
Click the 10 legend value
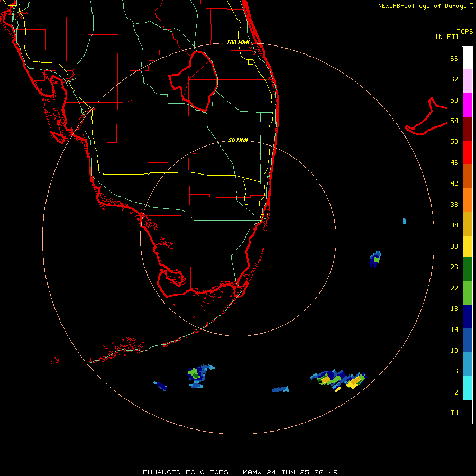454,350
